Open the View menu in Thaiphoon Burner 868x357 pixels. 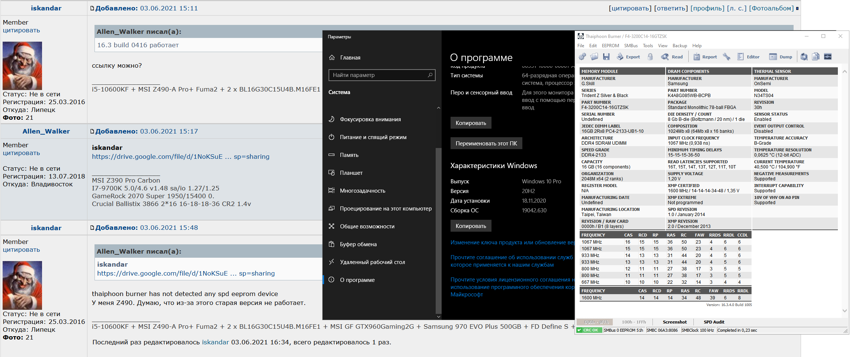click(663, 46)
